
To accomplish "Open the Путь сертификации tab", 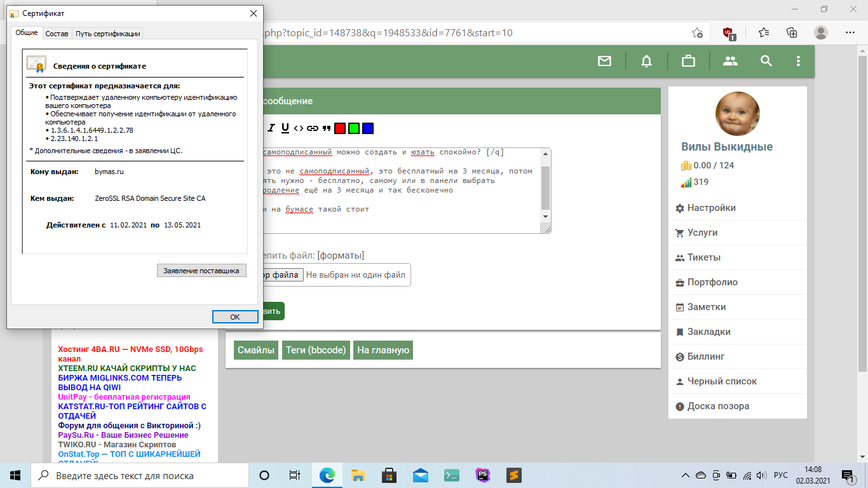I will point(107,34).
